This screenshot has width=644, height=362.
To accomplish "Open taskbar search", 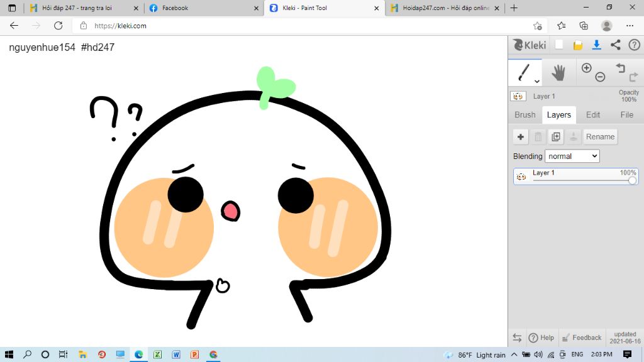I will [x=27, y=354].
